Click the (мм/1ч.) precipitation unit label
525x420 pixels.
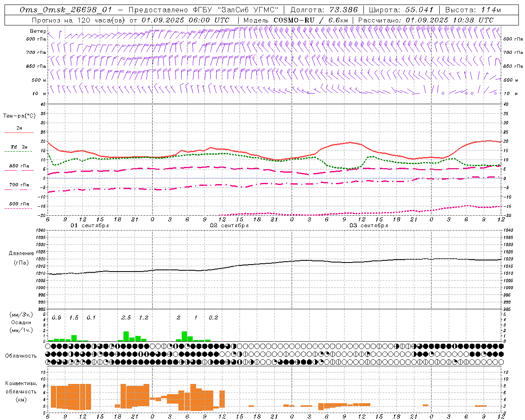(x=21, y=330)
